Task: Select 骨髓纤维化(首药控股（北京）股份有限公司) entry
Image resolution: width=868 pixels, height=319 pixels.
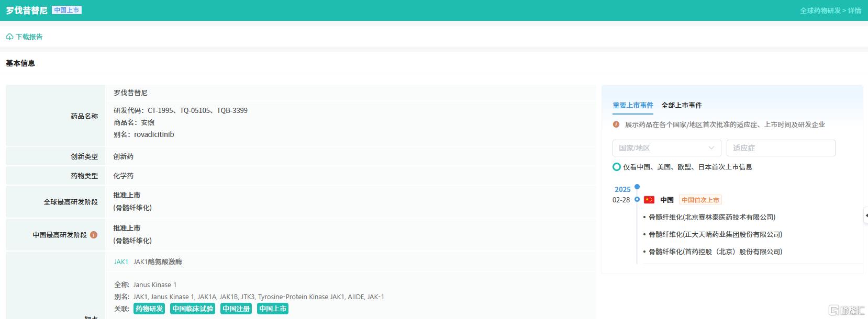Action: [715, 252]
